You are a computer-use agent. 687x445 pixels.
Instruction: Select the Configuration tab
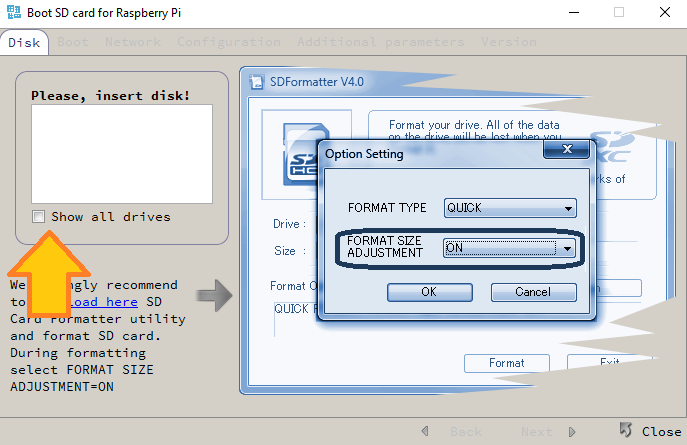point(229,42)
